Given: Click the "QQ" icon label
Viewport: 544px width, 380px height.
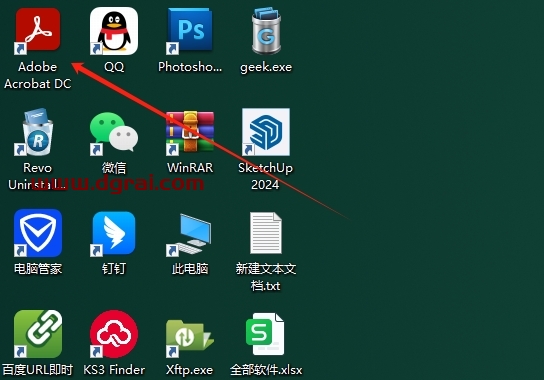Looking at the screenshot, I should pos(114,67).
